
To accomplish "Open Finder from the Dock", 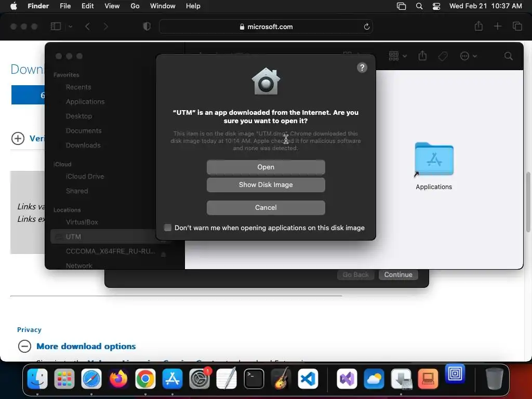I will 37,379.
